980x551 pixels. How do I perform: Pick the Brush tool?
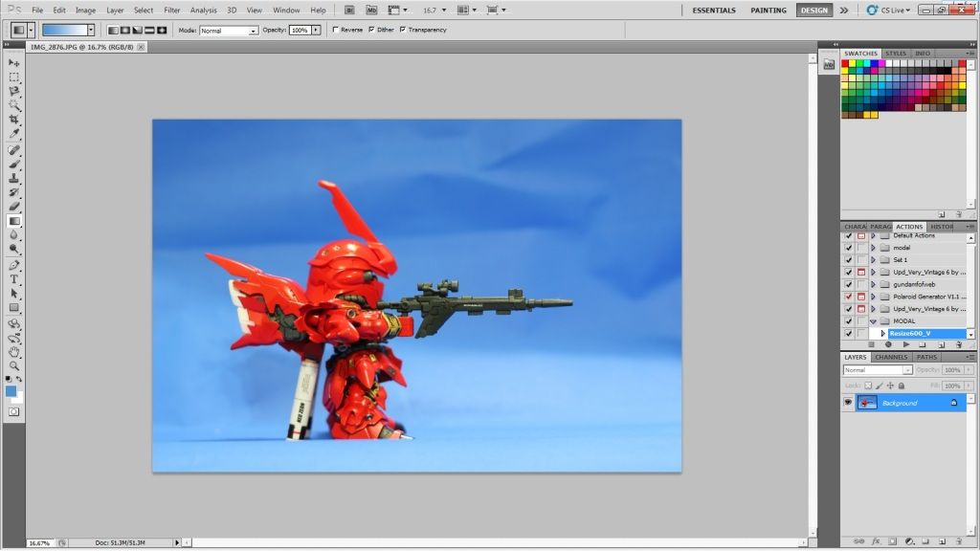pos(13,165)
